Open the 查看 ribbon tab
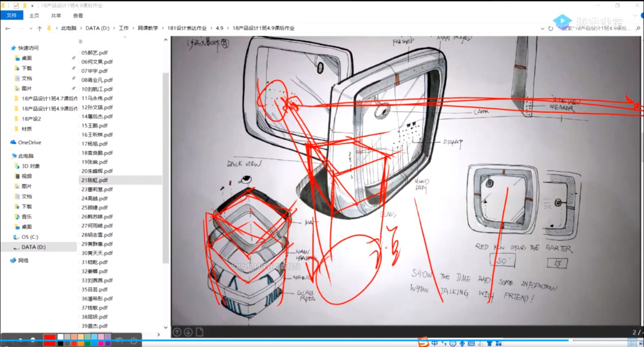Image resolution: width=644 pixels, height=347 pixels. point(78,16)
